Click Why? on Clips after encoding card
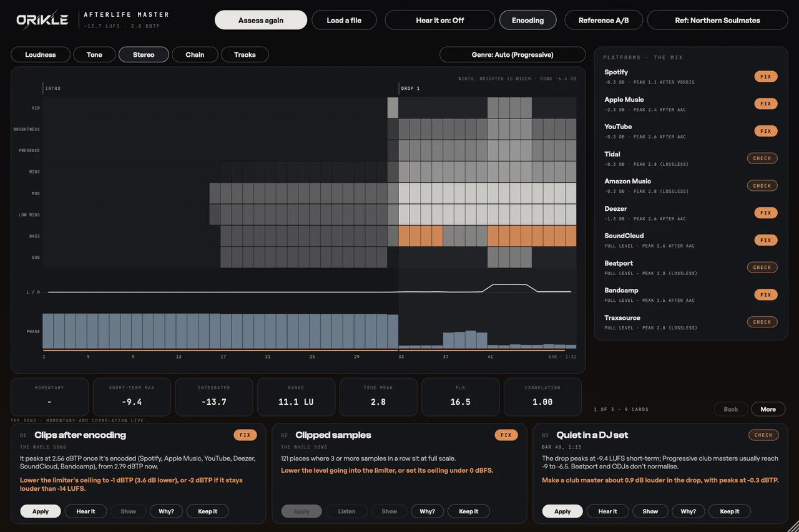Viewport: 799px width, 532px height. point(166,511)
